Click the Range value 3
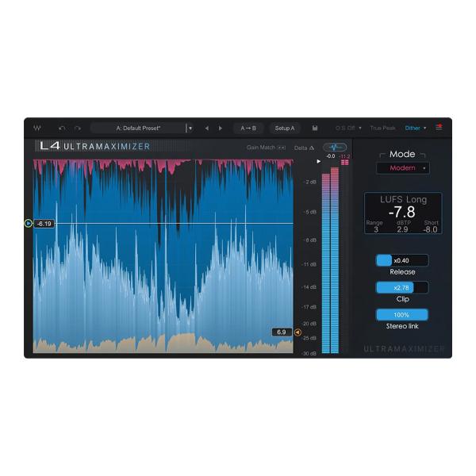Screen dimensions: 476x476 [376, 229]
